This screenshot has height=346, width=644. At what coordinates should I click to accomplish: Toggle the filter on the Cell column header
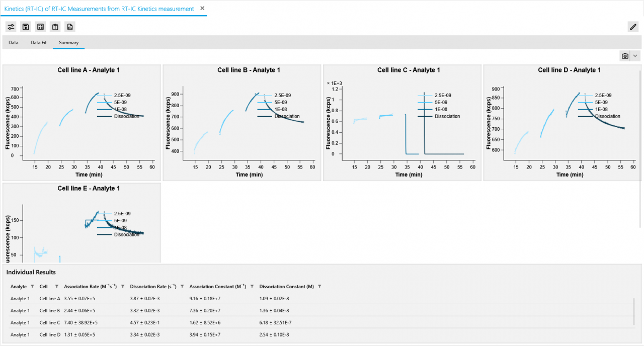pyautogui.click(x=56, y=286)
